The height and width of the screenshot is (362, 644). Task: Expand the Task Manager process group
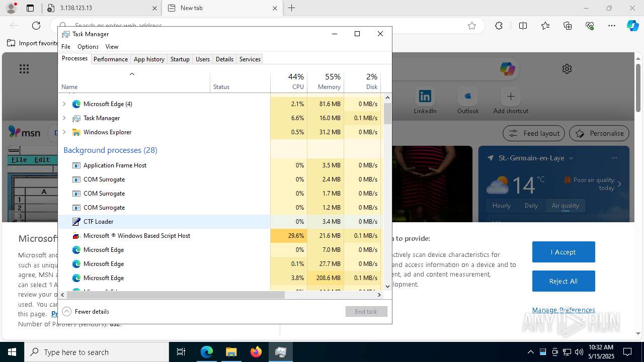64,118
